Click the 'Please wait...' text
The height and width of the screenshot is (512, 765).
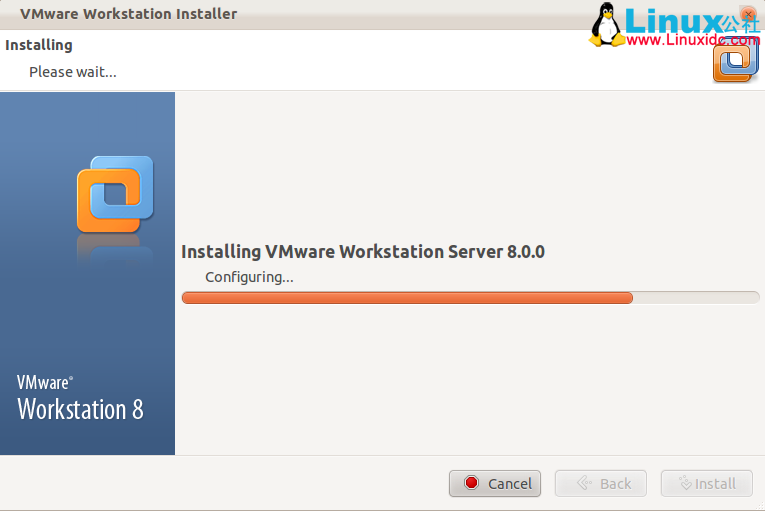click(73, 72)
